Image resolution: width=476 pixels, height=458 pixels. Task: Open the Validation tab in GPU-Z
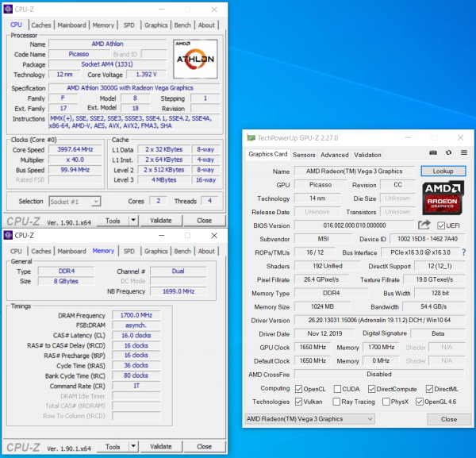click(x=367, y=155)
